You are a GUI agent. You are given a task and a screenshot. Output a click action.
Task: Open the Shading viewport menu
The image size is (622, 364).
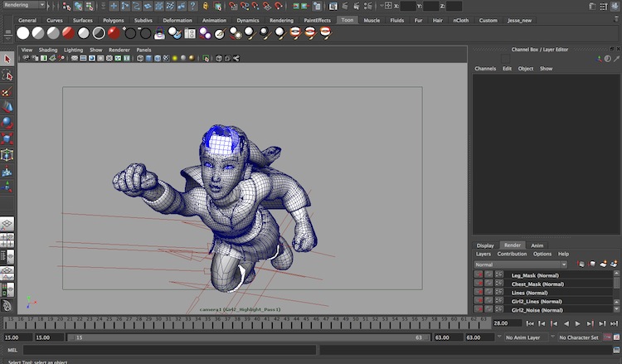pos(48,50)
